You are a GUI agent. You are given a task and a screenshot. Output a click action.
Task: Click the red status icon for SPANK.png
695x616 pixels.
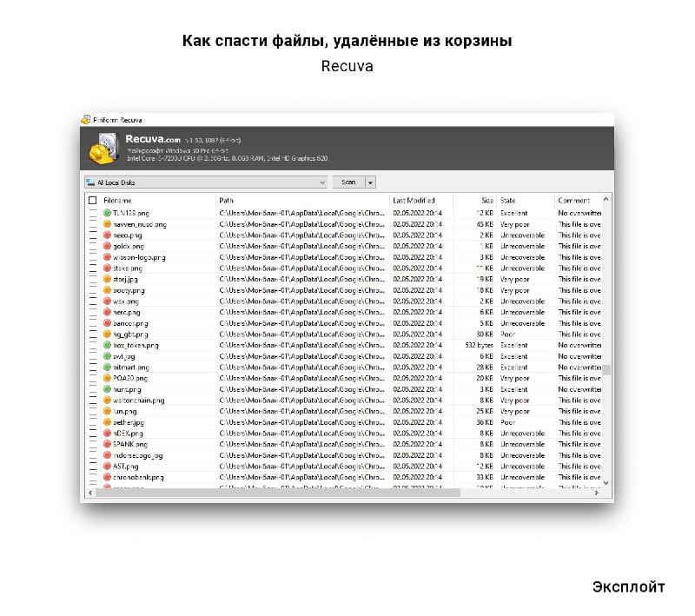pyautogui.click(x=108, y=444)
